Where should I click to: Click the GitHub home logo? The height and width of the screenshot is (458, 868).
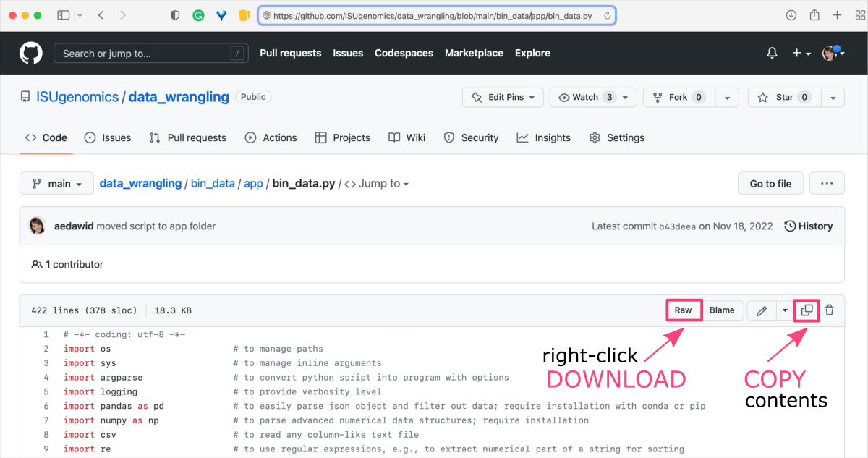point(30,52)
